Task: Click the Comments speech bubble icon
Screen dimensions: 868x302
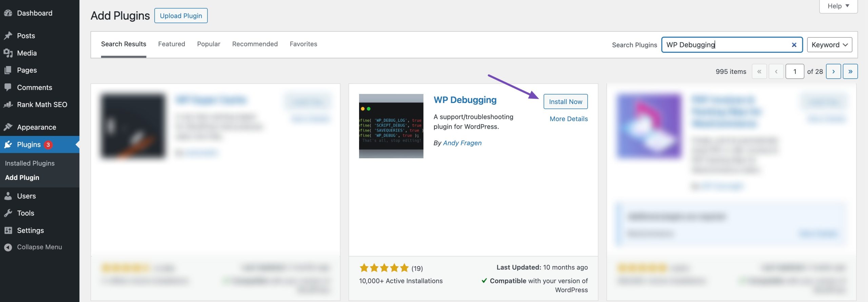Action: (8, 87)
